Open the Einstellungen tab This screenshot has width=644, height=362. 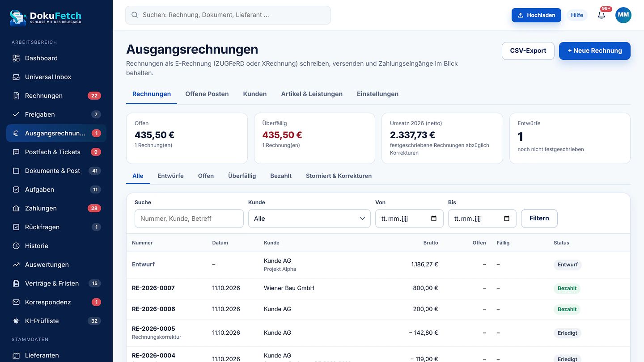pos(377,94)
